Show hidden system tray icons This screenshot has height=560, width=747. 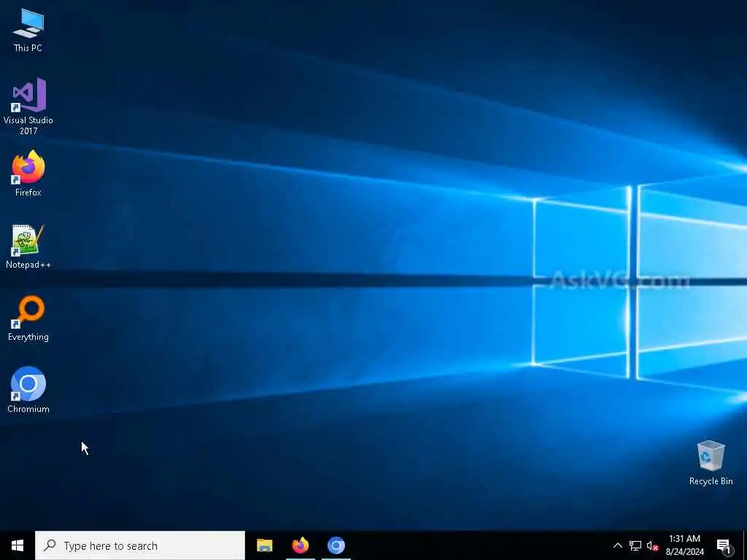click(x=617, y=545)
